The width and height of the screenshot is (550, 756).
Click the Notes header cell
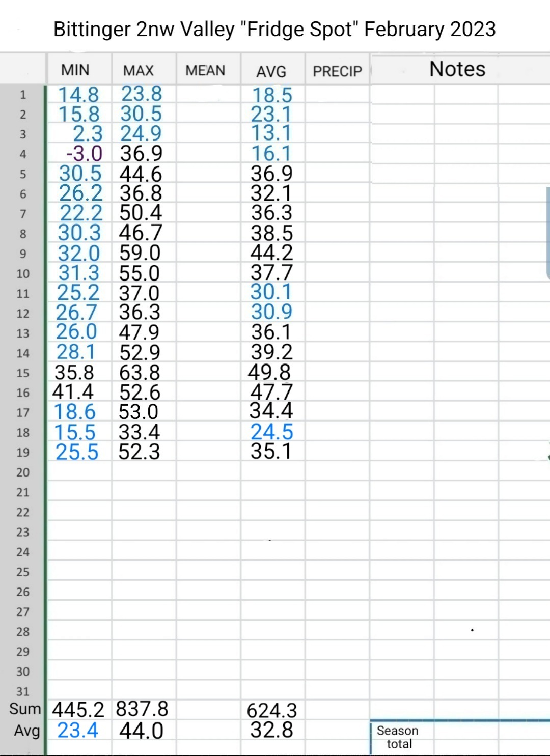pos(457,69)
